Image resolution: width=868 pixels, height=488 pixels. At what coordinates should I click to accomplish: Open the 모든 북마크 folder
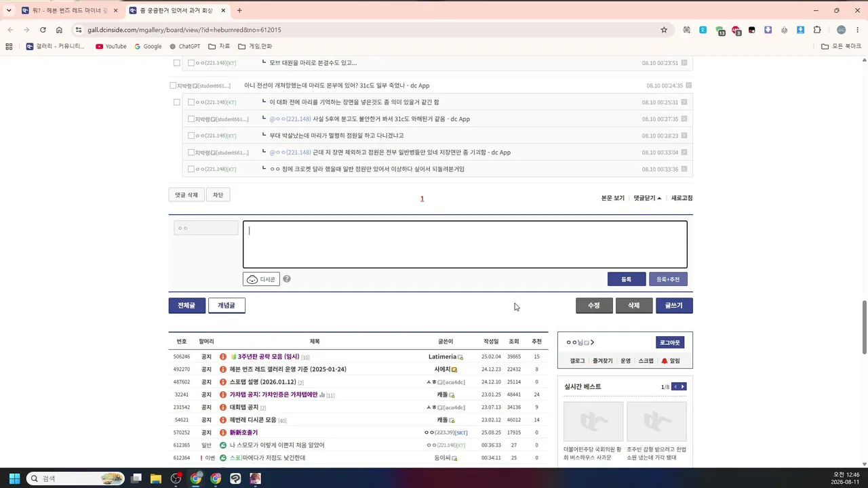pyautogui.click(x=841, y=46)
